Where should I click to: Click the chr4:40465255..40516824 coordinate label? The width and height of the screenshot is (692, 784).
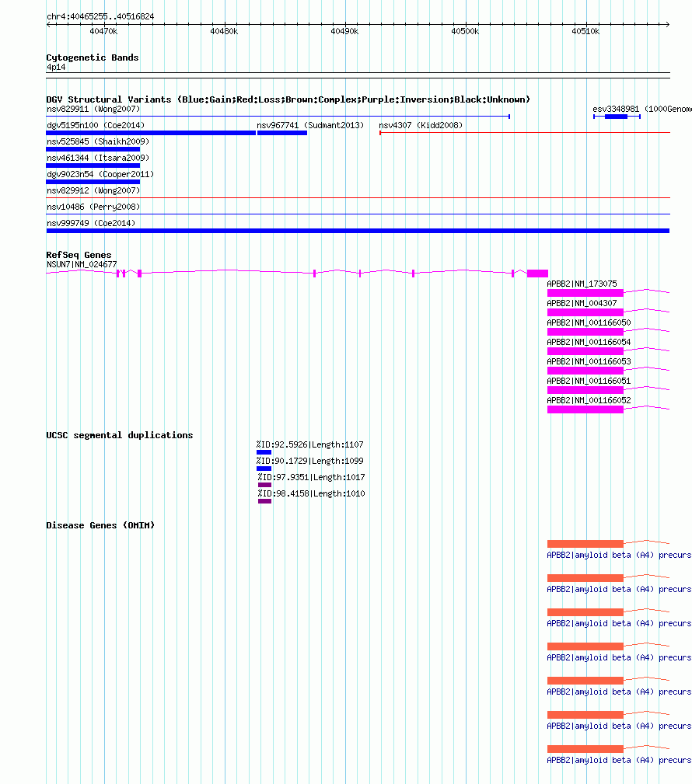(100, 16)
